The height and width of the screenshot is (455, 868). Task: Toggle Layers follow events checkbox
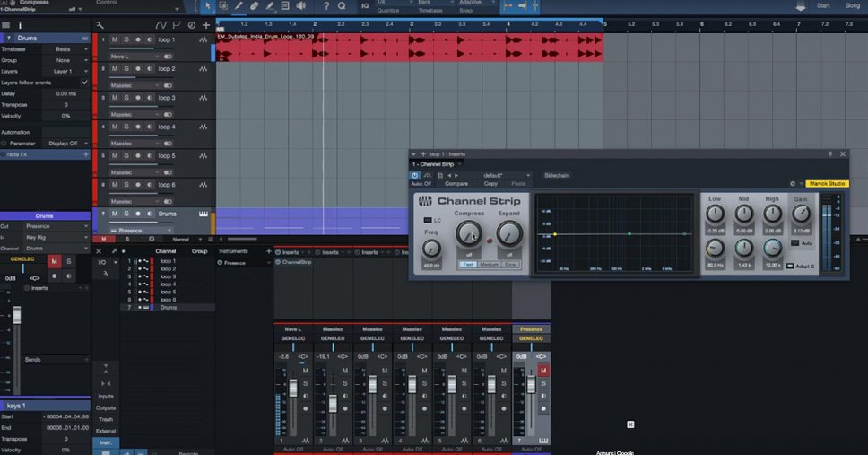pyautogui.click(x=85, y=83)
